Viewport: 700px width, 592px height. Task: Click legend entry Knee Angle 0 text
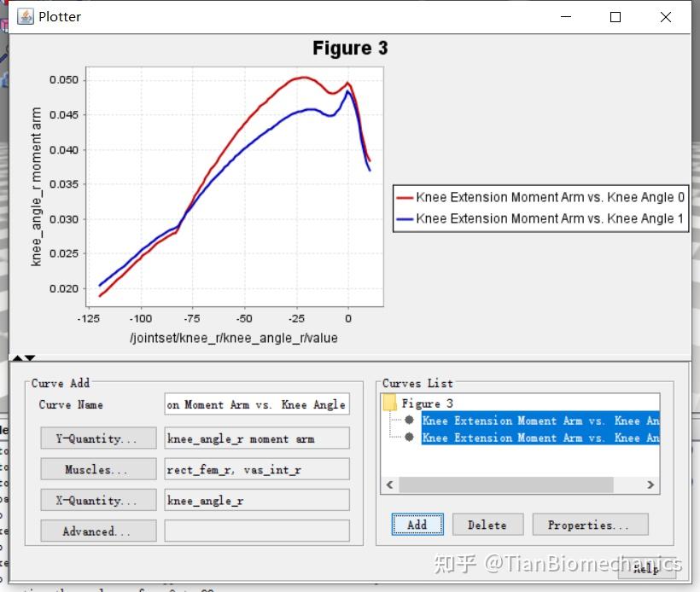coord(550,197)
